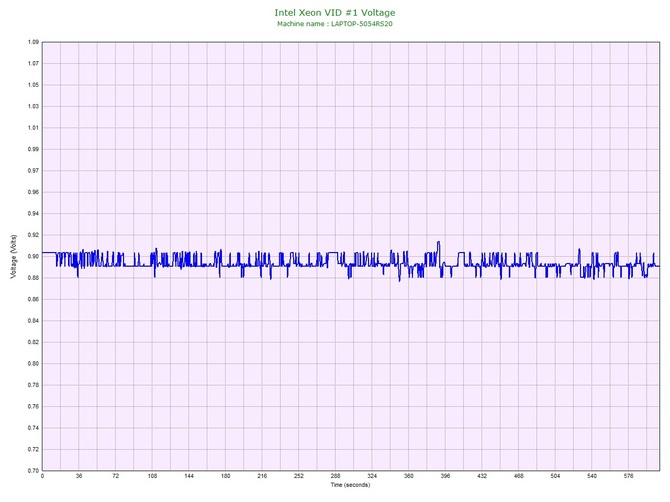
Task: Click the 504 time axis tick
Action: pos(555,476)
